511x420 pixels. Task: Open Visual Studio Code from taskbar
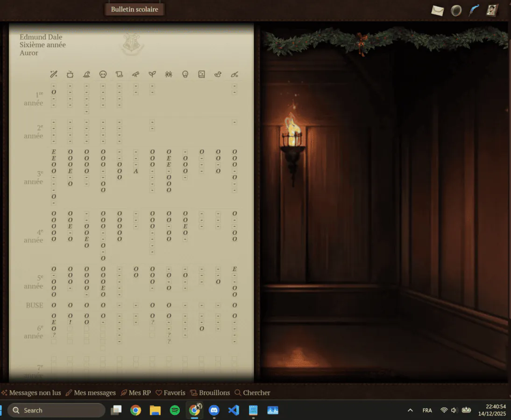point(234,410)
